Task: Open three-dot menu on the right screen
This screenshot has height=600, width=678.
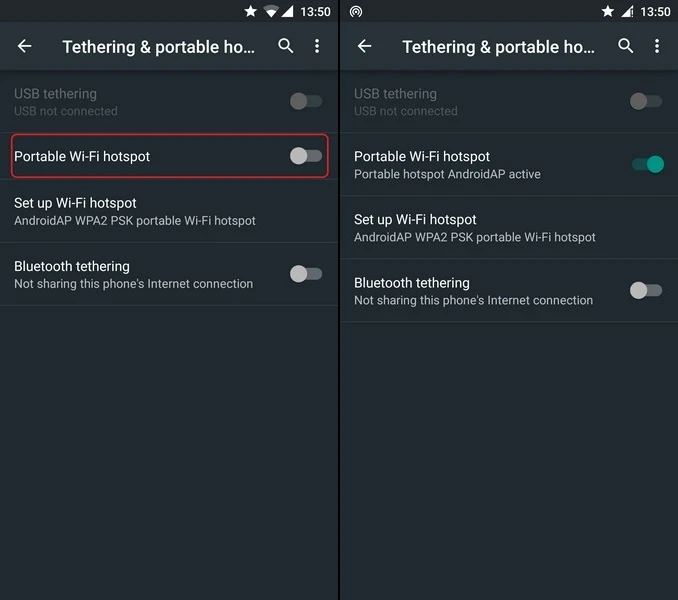Action: point(657,46)
